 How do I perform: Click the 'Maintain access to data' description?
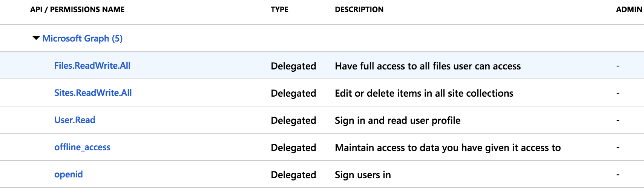[x=448, y=148]
